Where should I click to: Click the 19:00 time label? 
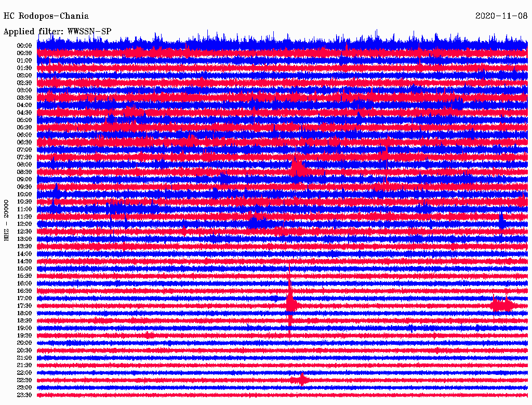tap(24, 328)
